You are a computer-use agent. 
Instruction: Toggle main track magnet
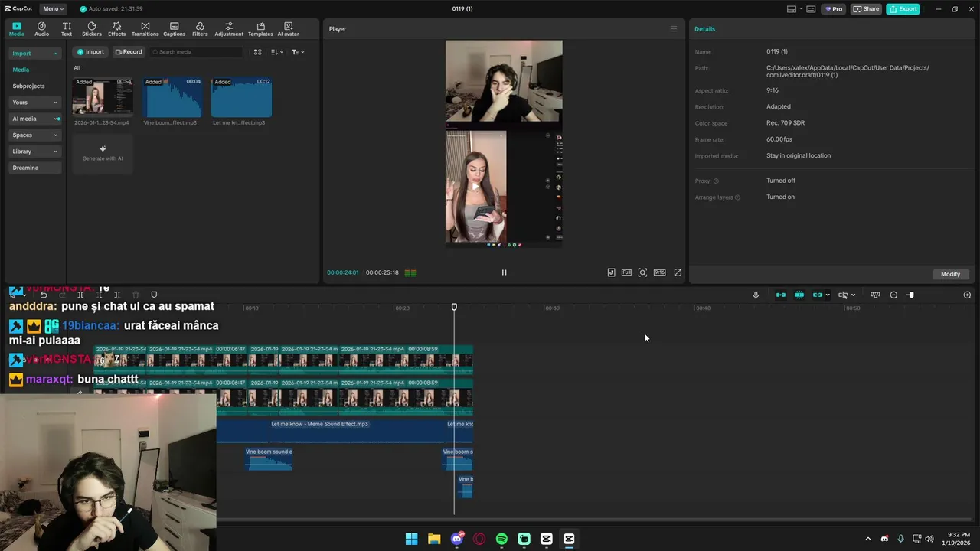781,295
